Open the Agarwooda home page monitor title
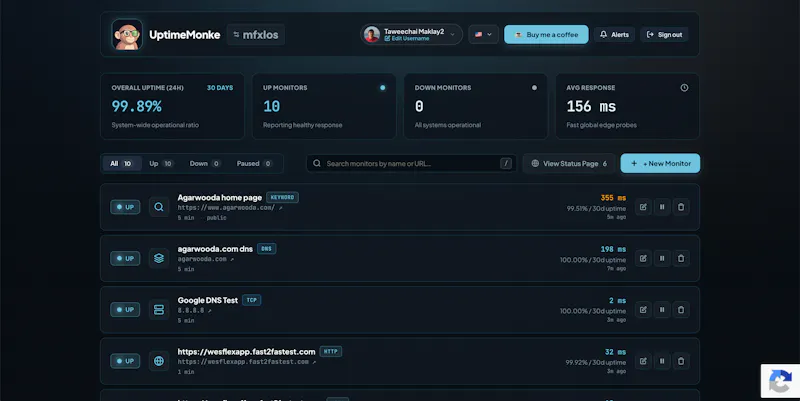Screen dimensions: 800x401 click(x=219, y=197)
